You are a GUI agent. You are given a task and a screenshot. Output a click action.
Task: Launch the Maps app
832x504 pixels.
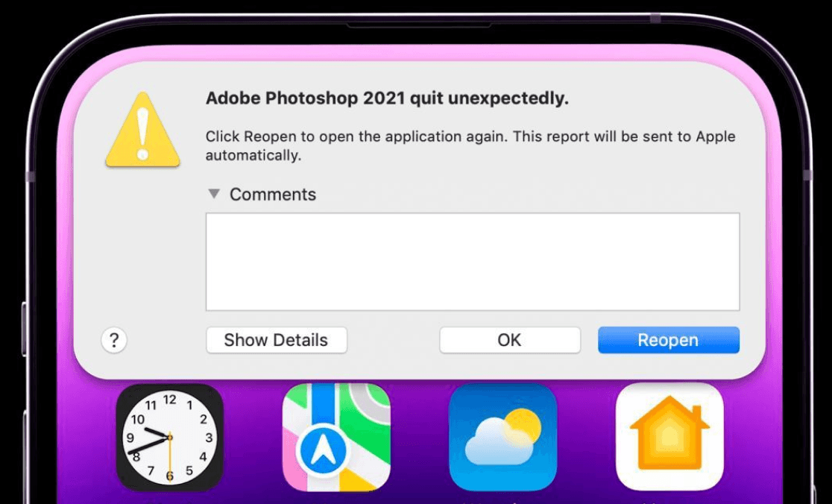pos(336,437)
